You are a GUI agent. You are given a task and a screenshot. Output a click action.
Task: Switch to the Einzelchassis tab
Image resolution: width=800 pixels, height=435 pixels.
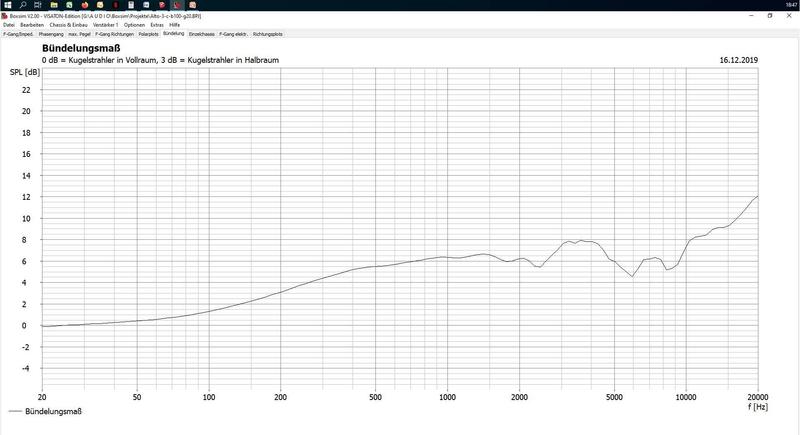pos(202,34)
